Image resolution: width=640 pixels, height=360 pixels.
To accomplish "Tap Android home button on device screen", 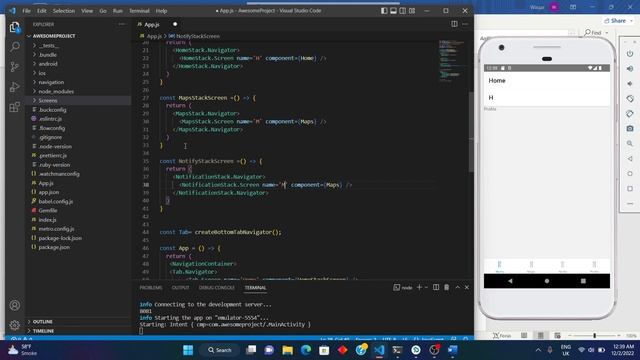I will click(x=547, y=281).
